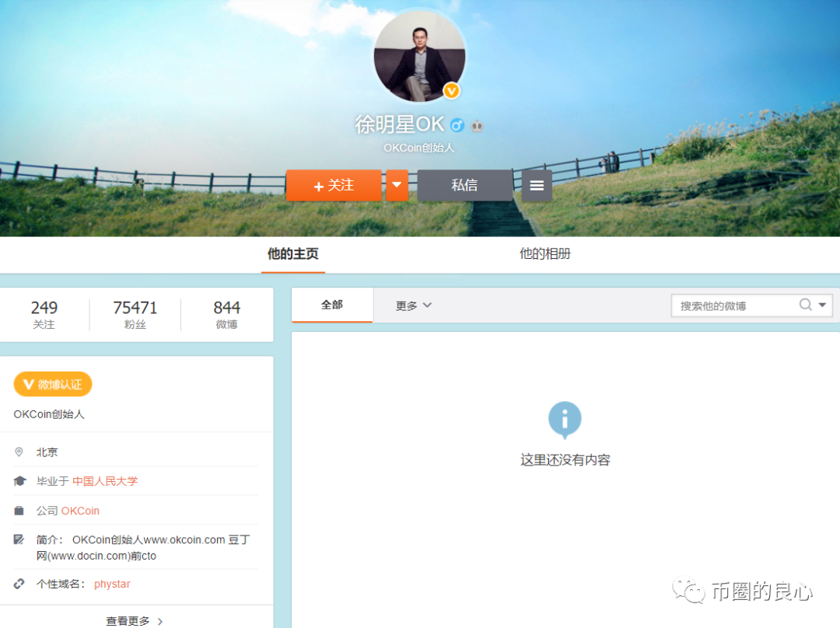This screenshot has height=628, width=840.
Task: Click the graduation cap icon before 毕业于
Action: 20,480
